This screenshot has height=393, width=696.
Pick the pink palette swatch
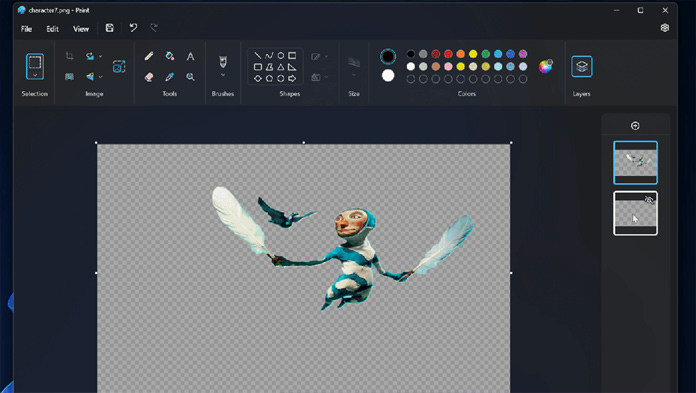click(448, 67)
